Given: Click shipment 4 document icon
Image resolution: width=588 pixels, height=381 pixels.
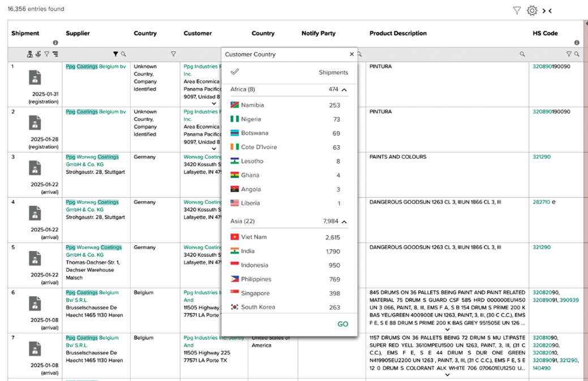Looking at the screenshot, I should [x=35, y=213].
